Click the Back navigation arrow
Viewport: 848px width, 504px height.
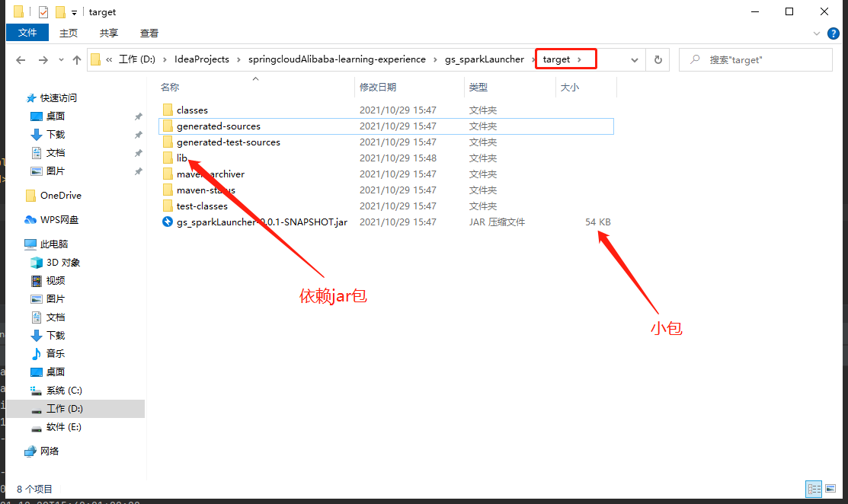[21, 60]
